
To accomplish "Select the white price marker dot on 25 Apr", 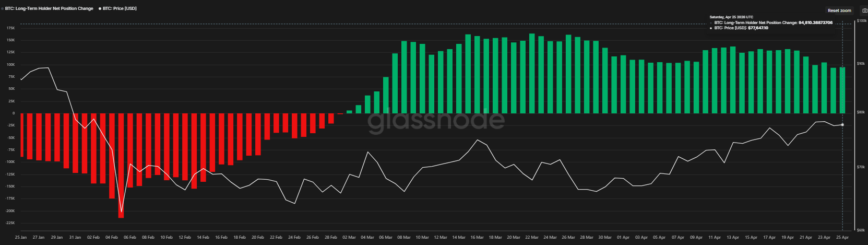I will point(842,125).
